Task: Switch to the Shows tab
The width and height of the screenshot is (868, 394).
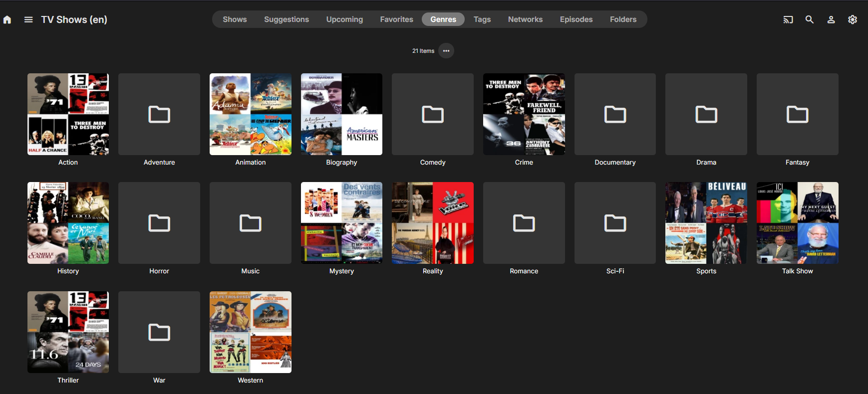Action: (x=235, y=19)
